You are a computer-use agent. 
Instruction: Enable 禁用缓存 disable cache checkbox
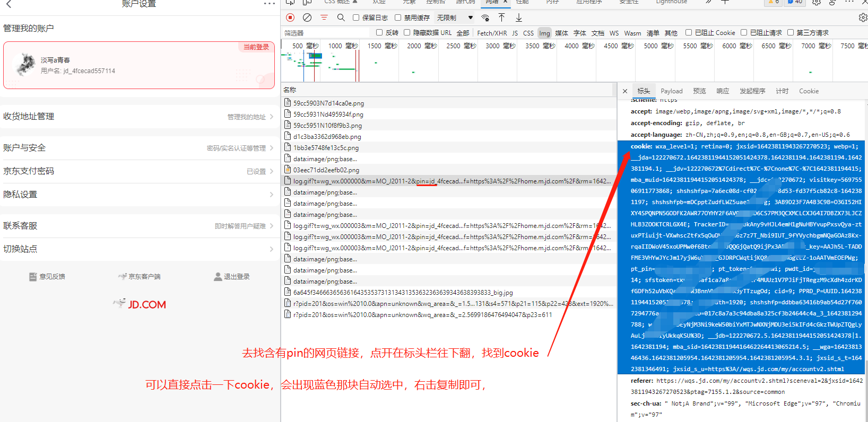[x=398, y=17]
